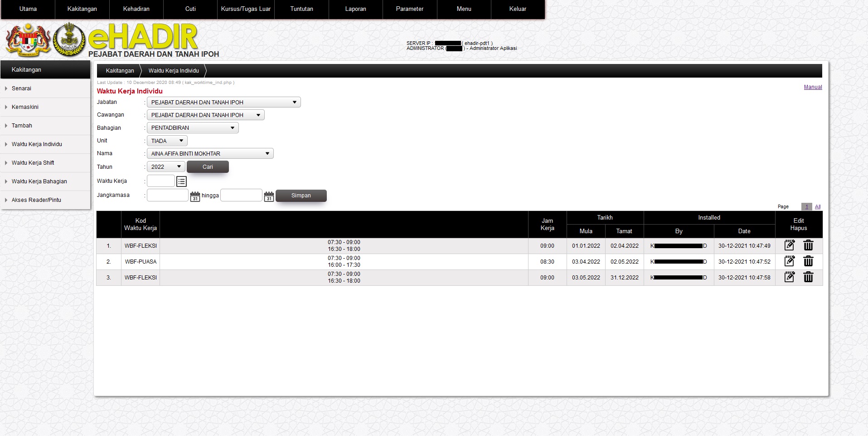
Task: Edit the WBF-PUASA row entry
Action: click(789, 261)
